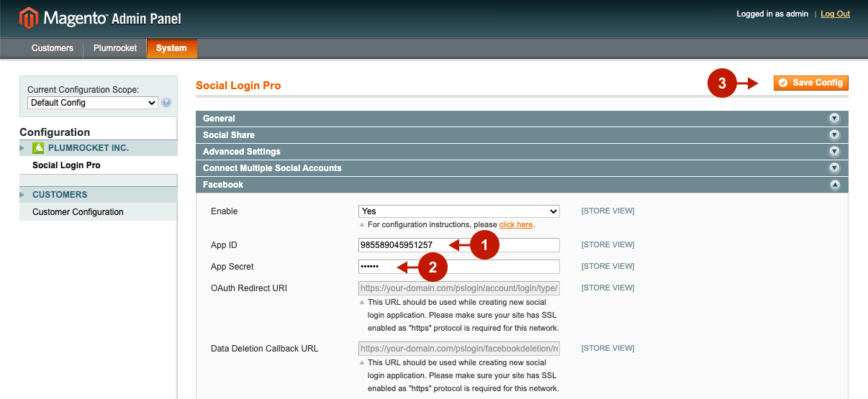Screen dimensions: 868x399
Task: Collapse the Facebook section header
Action: 522,185
